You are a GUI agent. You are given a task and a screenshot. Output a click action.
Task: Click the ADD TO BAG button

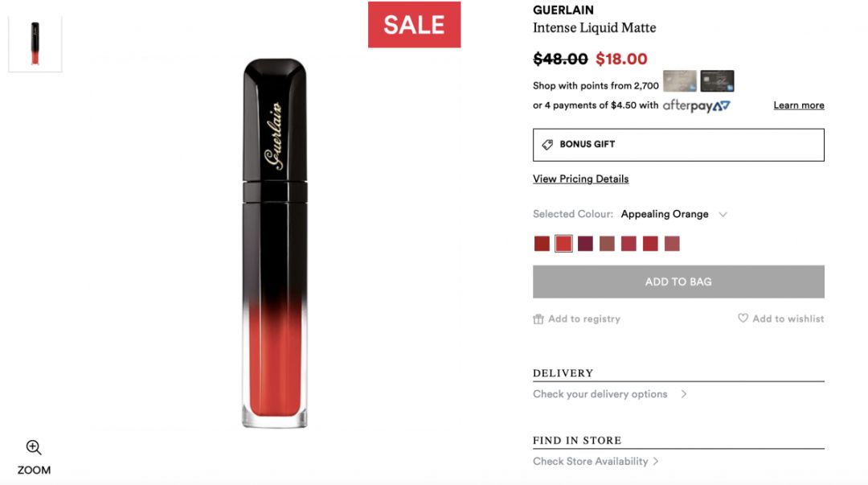(x=678, y=282)
